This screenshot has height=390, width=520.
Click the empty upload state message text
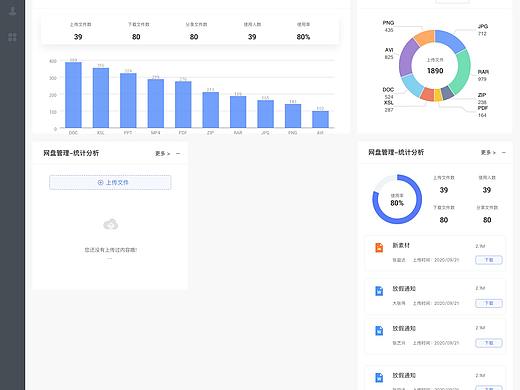click(110, 250)
